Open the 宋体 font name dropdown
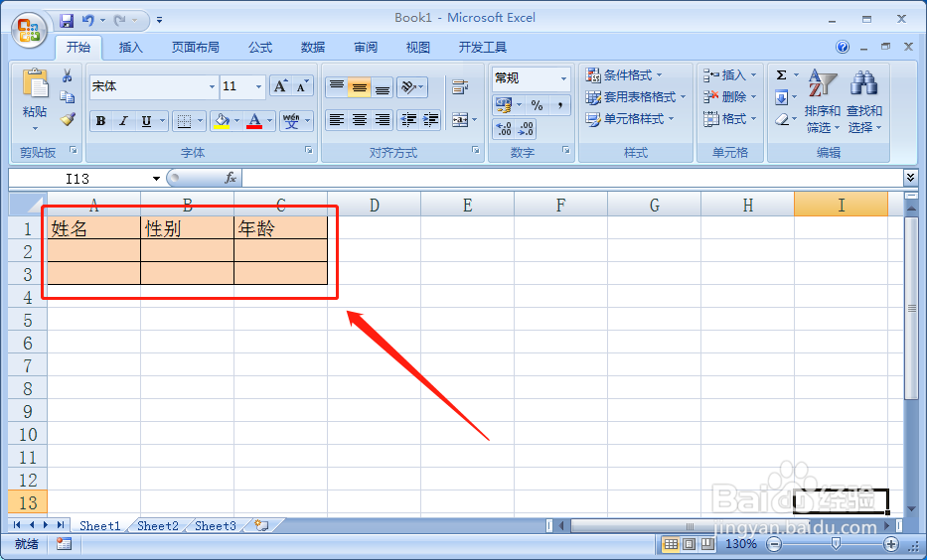 (212, 87)
